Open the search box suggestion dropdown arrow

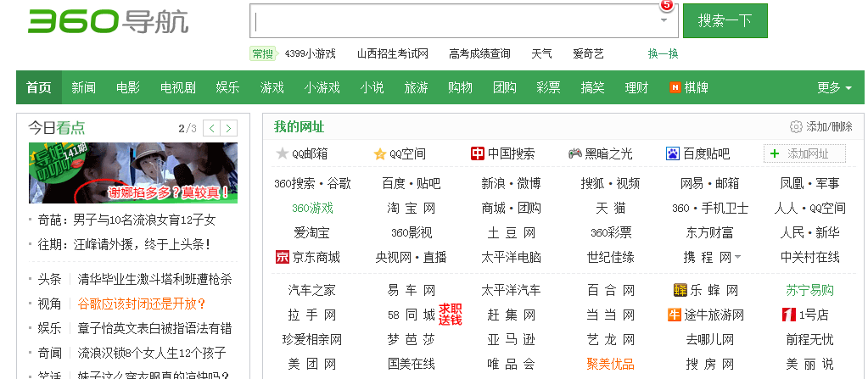[x=664, y=20]
